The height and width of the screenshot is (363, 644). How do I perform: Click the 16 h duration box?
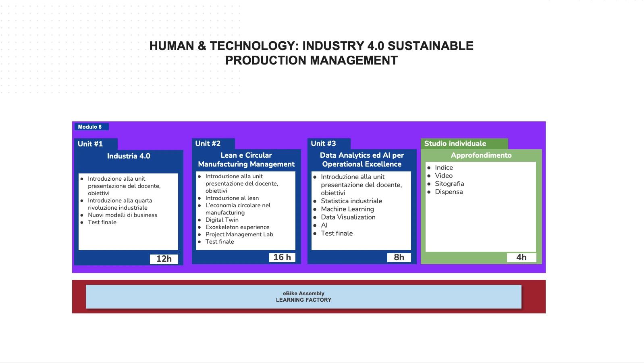click(282, 257)
